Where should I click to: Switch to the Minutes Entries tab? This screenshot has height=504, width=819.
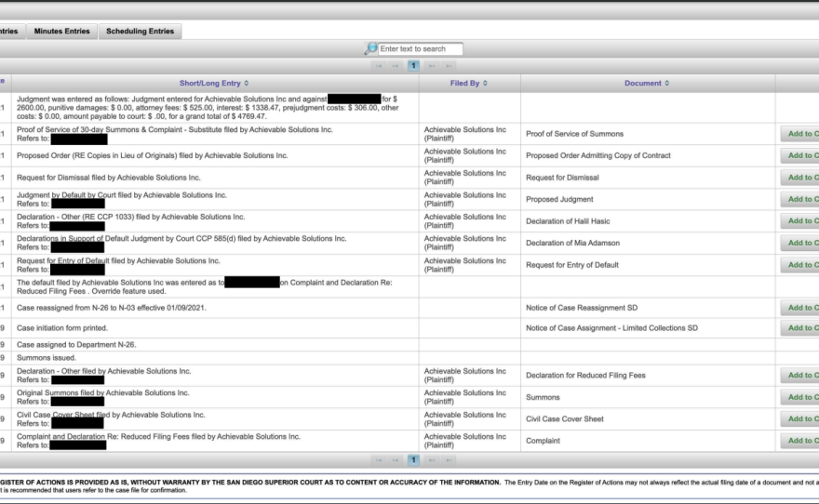[x=62, y=32]
